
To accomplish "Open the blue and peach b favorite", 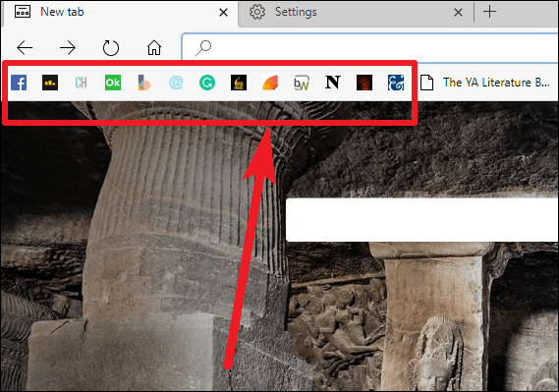I will coord(144,83).
